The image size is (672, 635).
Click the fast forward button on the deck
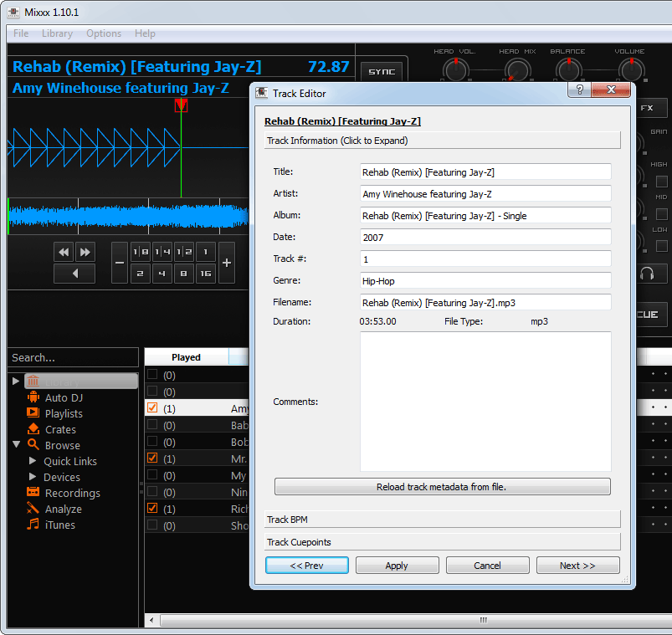point(85,252)
